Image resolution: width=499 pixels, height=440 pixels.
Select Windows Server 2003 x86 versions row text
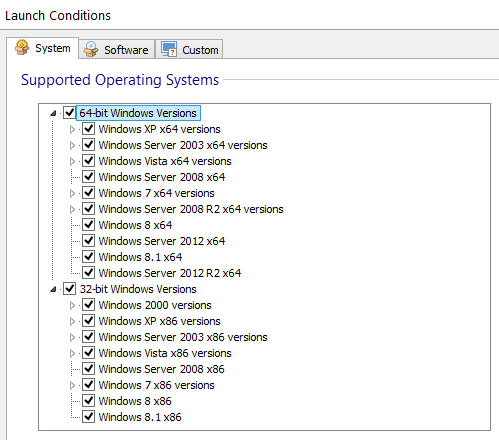click(x=183, y=337)
